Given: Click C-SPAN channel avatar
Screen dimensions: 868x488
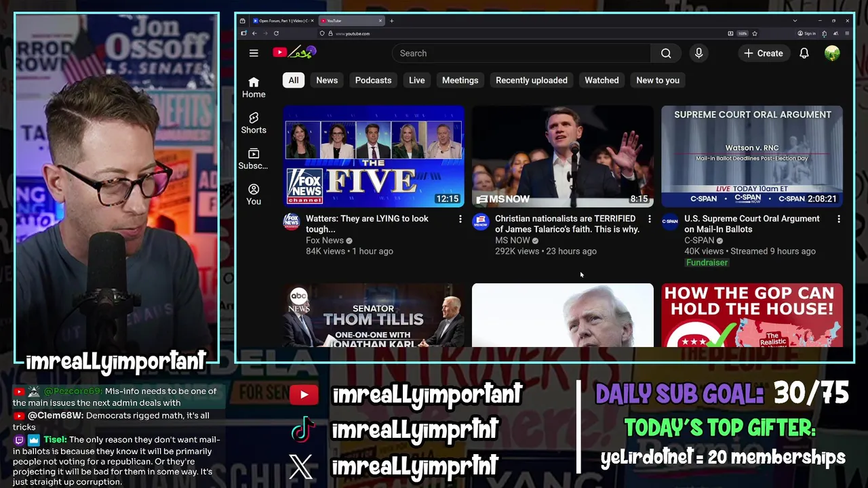Looking at the screenshot, I should 670,222.
